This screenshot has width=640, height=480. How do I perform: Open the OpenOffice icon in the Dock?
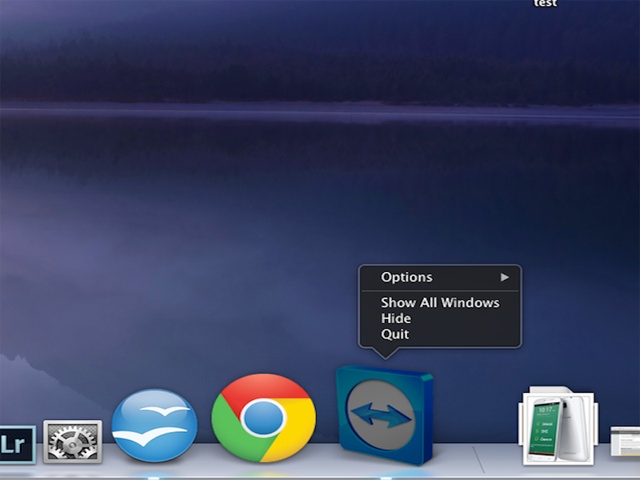[x=154, y=425]
